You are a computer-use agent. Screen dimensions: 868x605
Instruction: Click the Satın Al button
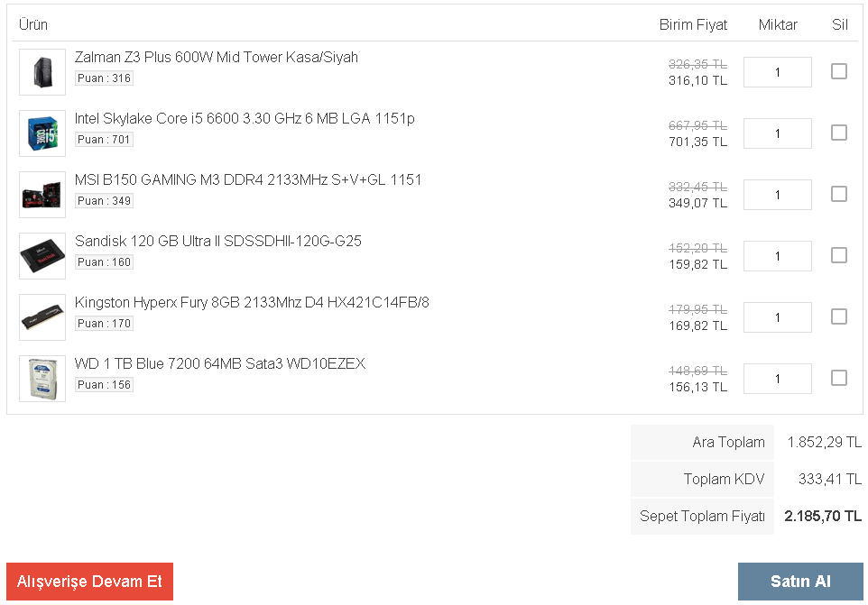(x=800, y=582)
